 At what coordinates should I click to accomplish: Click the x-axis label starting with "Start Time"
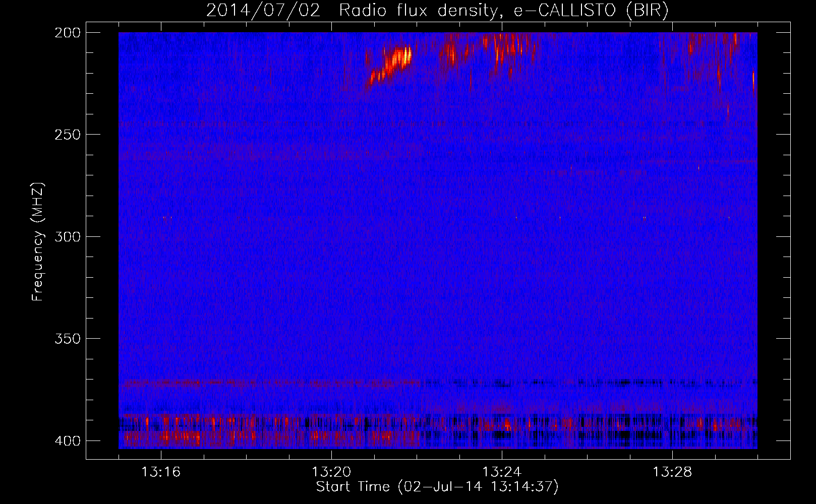click(437, 487)
